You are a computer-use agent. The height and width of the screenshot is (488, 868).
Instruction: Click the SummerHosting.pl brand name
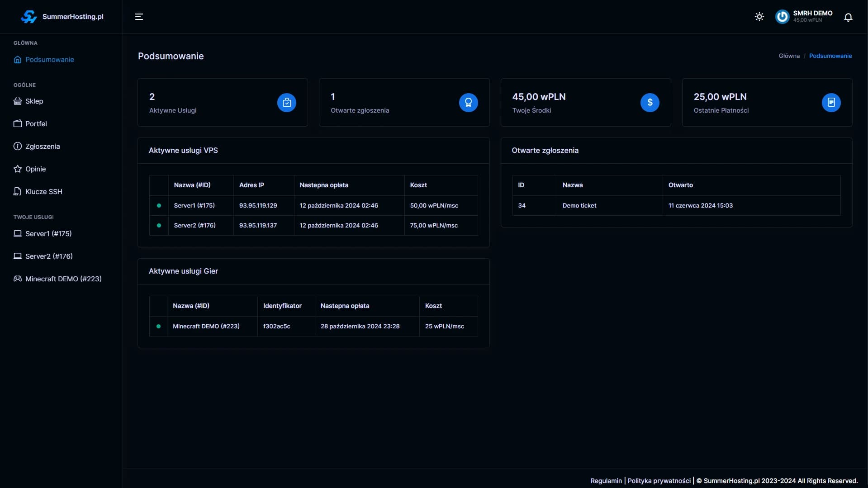pyautogui.click(x=73, y=17)
